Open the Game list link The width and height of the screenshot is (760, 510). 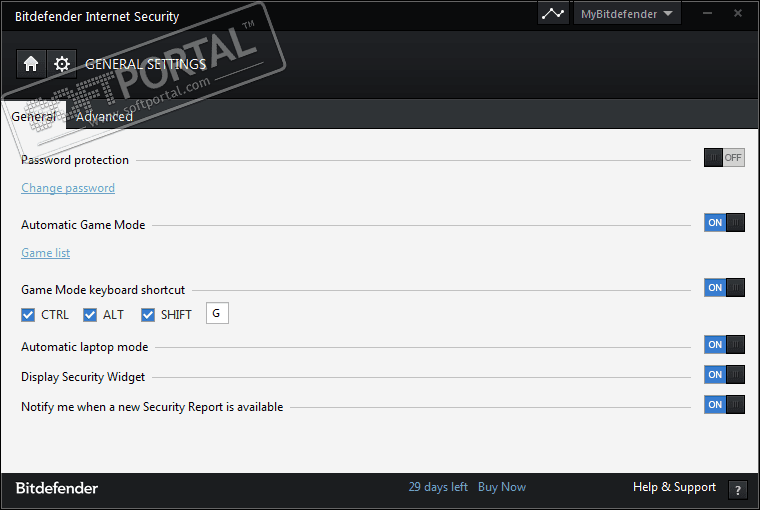tap(46, 253)
